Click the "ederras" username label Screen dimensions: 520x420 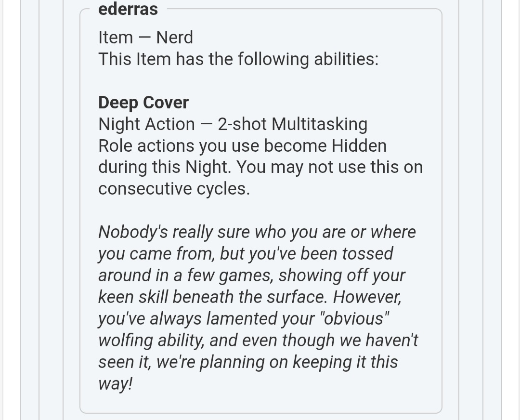[128, 9]
